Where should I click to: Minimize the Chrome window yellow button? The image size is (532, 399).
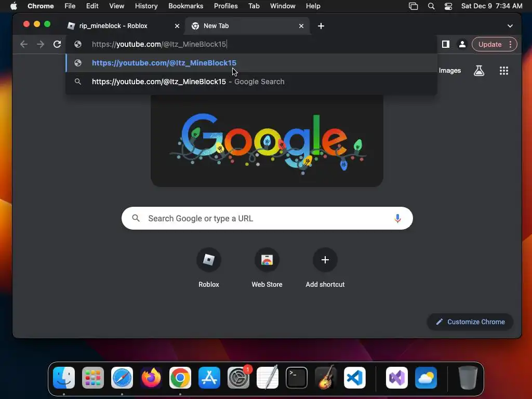(37, 24)
